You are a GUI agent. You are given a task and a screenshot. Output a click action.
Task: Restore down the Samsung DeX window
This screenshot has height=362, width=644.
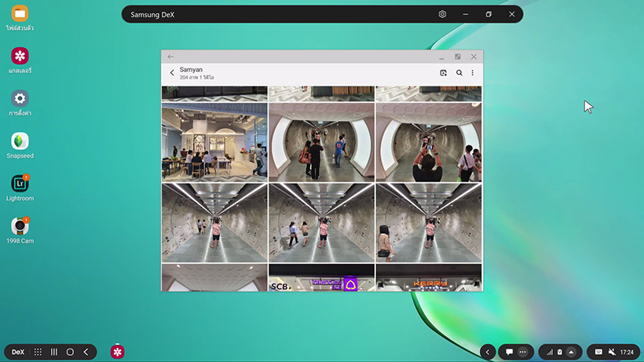(488, 14)
